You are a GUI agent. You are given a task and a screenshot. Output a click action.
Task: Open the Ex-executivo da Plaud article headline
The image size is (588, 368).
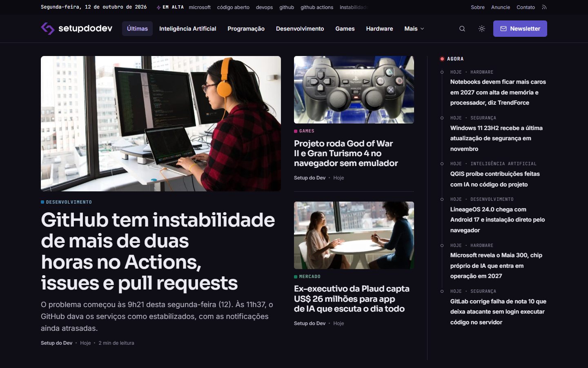(352, 299)
